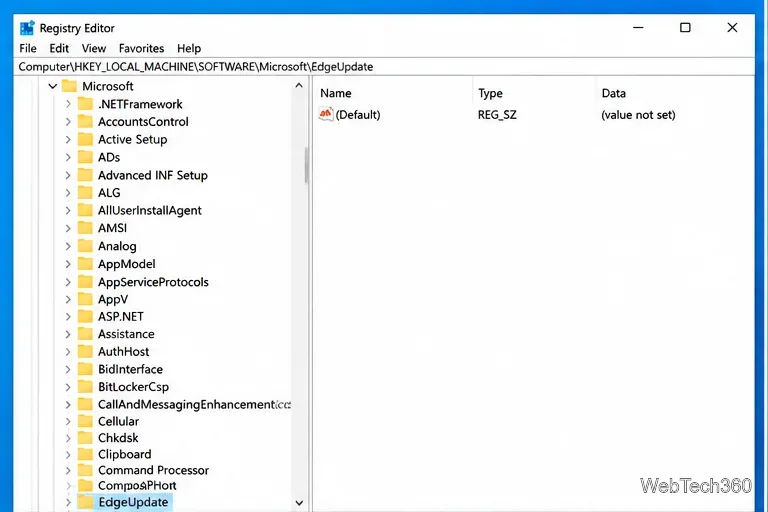The width and height of the screenshot is (768, 512).
Task: Select the AppServiceProtocols key
Action: point(153,282)
